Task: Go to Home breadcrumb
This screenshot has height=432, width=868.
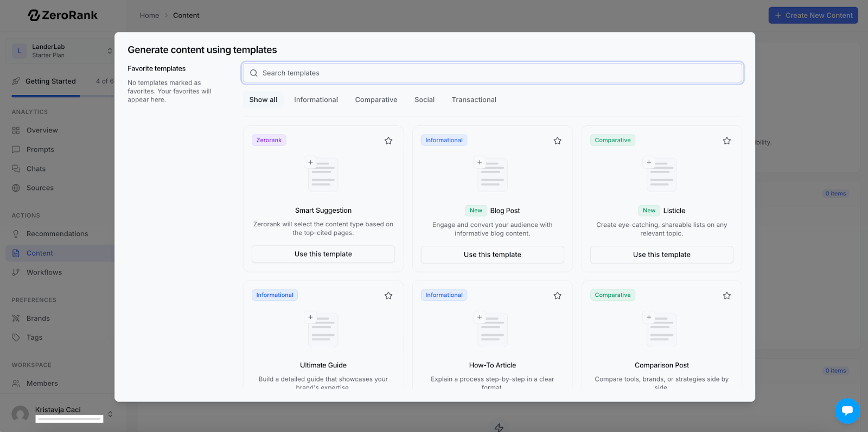Action: coord(149,15)
